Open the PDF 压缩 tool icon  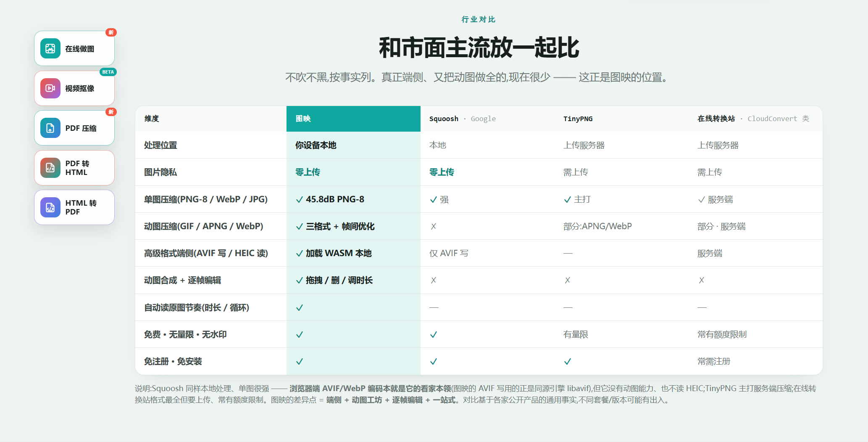[x=50, y=128]
